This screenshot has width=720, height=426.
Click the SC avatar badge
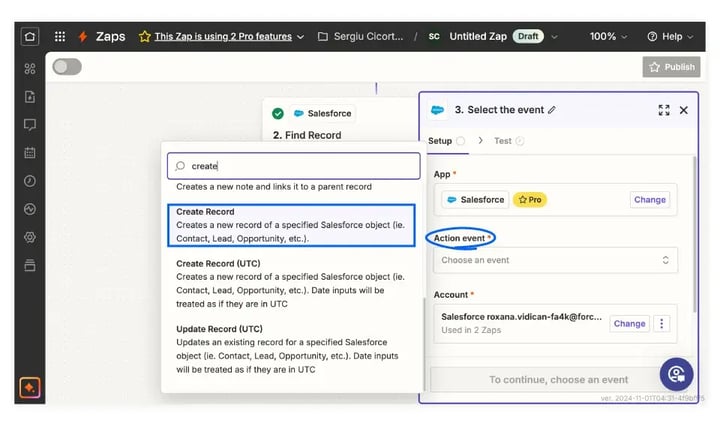click(434, 36)
